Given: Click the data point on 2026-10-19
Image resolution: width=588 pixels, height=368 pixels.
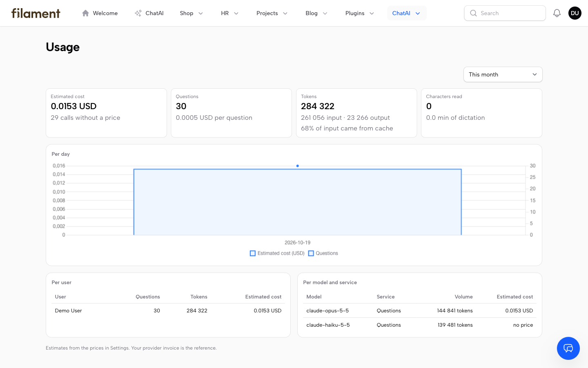Looking at the screenshot, I should coord(298,166).
